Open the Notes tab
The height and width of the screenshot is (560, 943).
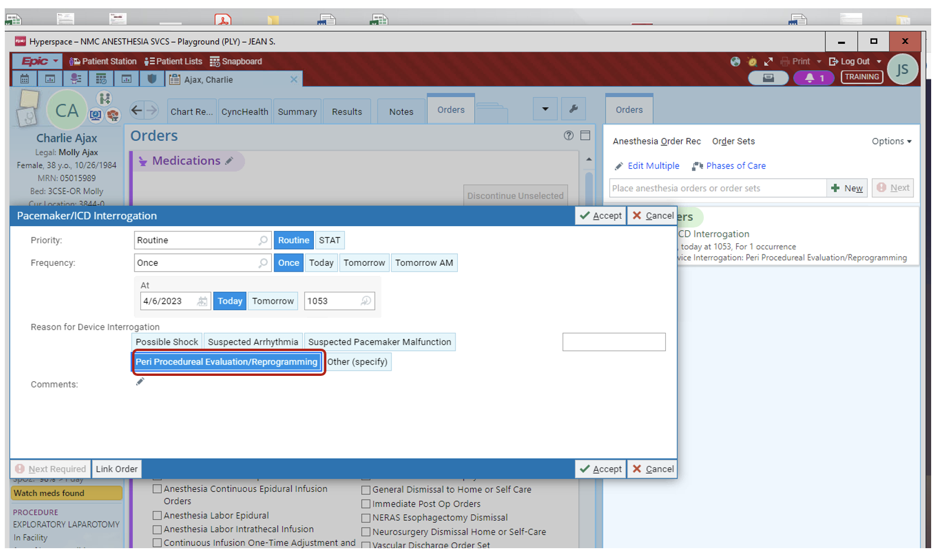(401, 112)
